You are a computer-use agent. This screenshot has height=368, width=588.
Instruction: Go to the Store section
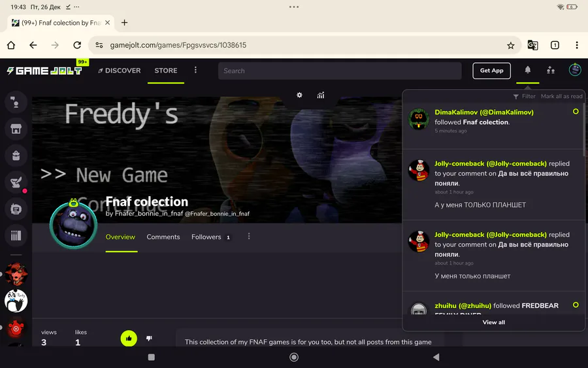(x=166, y=71)
